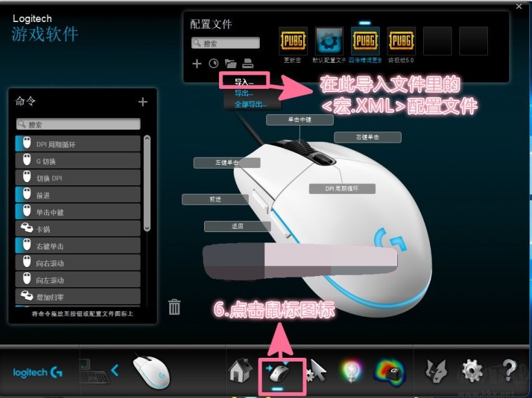
Task: Click the print profile icon
Action: coord(248,64)
